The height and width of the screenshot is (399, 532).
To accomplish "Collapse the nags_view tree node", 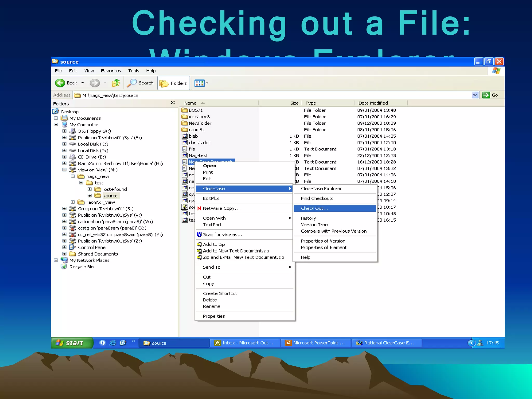I will (73, 176).
